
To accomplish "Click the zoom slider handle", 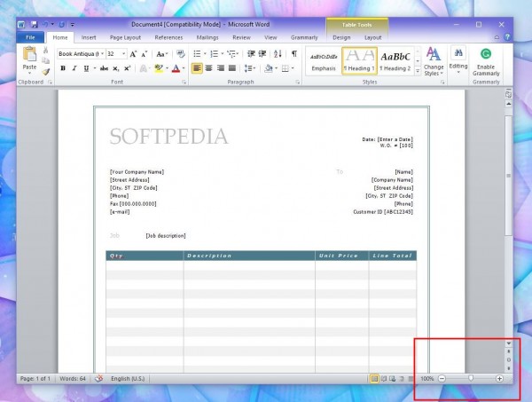I will pos(471,378).
